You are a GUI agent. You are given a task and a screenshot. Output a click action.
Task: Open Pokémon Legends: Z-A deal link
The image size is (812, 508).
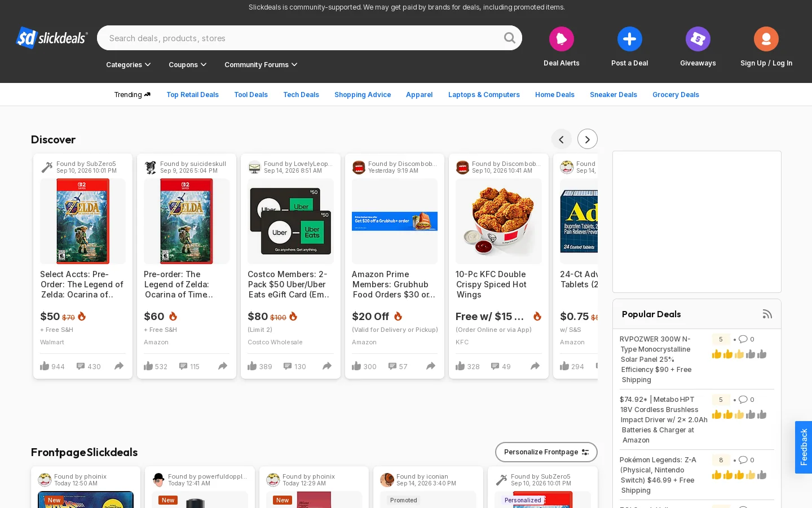659,475
